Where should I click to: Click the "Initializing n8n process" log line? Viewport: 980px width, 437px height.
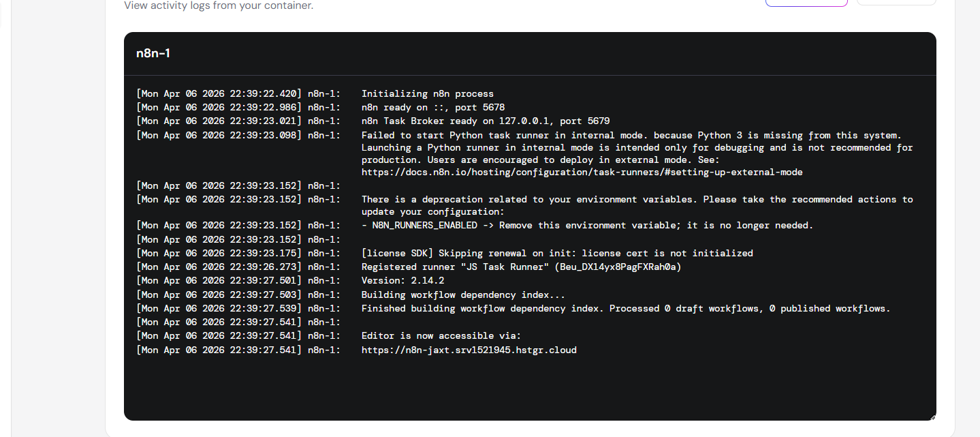click(427, 94)
